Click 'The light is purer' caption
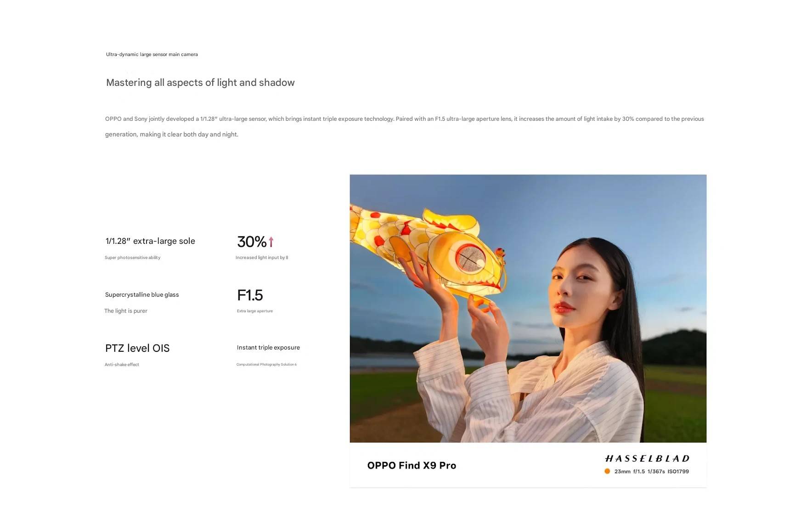812x519 pixels. (x=126, y=311)
